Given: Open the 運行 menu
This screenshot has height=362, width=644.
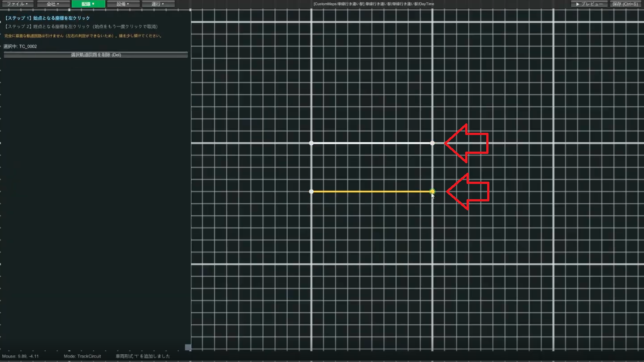Looking at the screenshot, I should tap(158, 4).
